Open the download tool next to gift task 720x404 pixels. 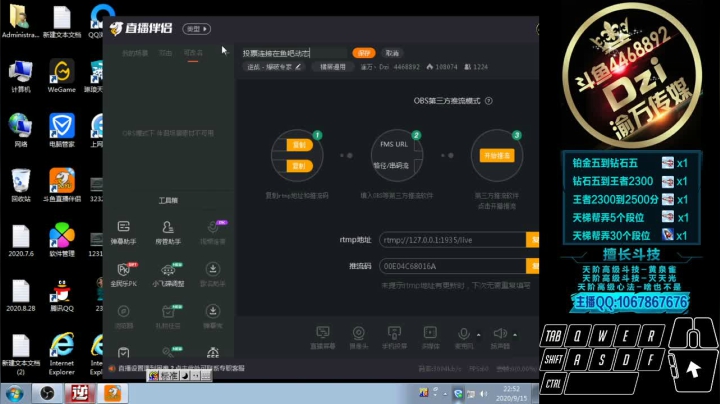pyautogui.click(x=213, y=316)
